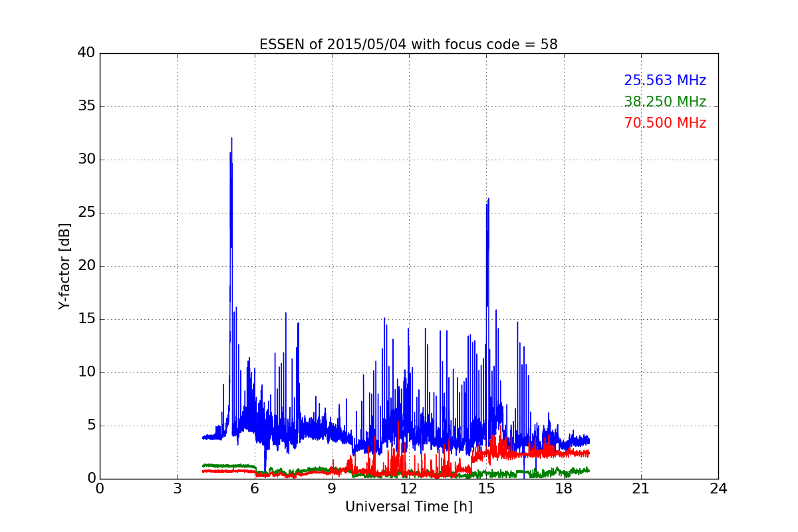Click the tallest blue peak near 5 h
The width and height of the screenshot is (798, 532).
(231, 138)
